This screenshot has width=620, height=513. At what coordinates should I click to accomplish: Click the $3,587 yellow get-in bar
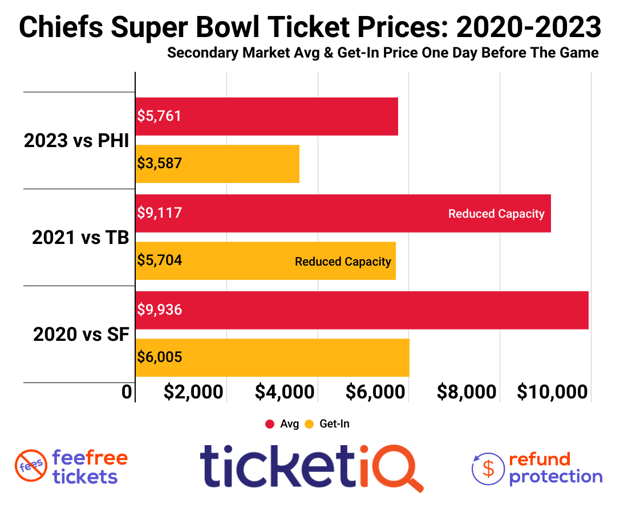coord(217,164)
